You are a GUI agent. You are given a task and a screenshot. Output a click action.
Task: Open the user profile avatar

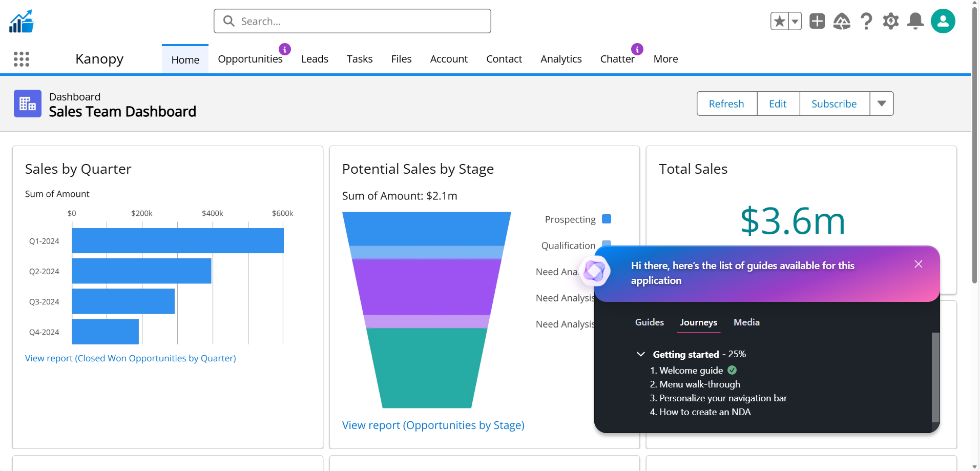point(943,22)
